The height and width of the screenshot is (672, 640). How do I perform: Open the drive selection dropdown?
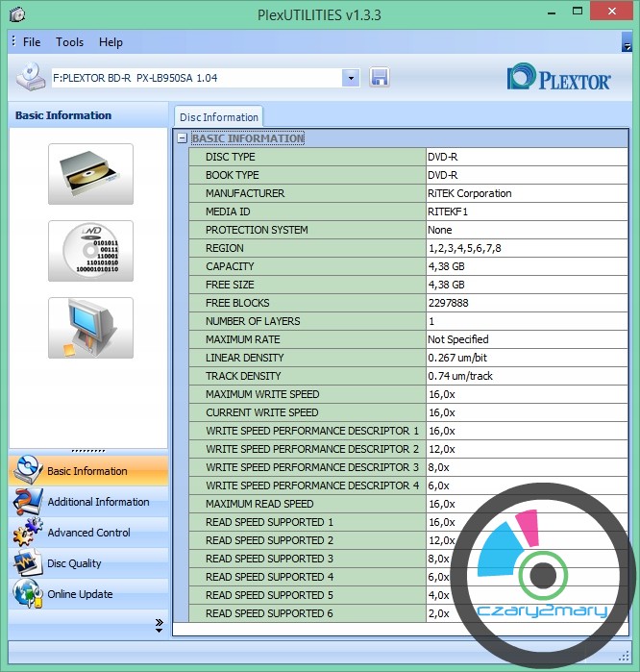click(351, 78)
